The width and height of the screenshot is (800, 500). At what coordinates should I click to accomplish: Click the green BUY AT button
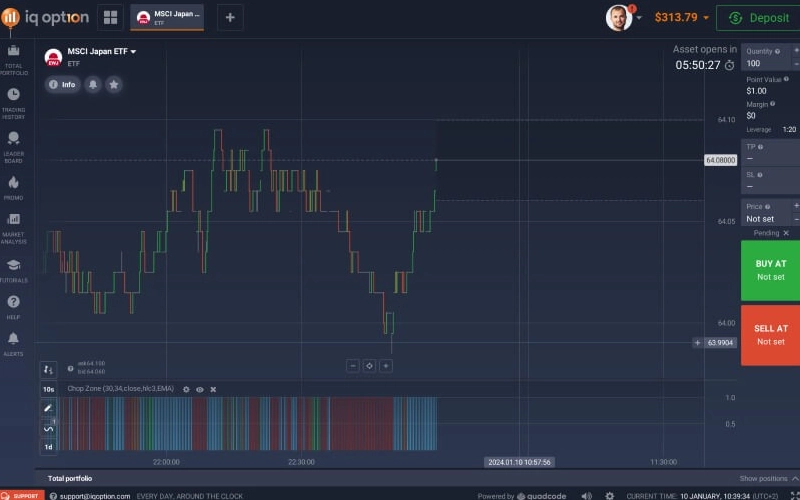770,270
